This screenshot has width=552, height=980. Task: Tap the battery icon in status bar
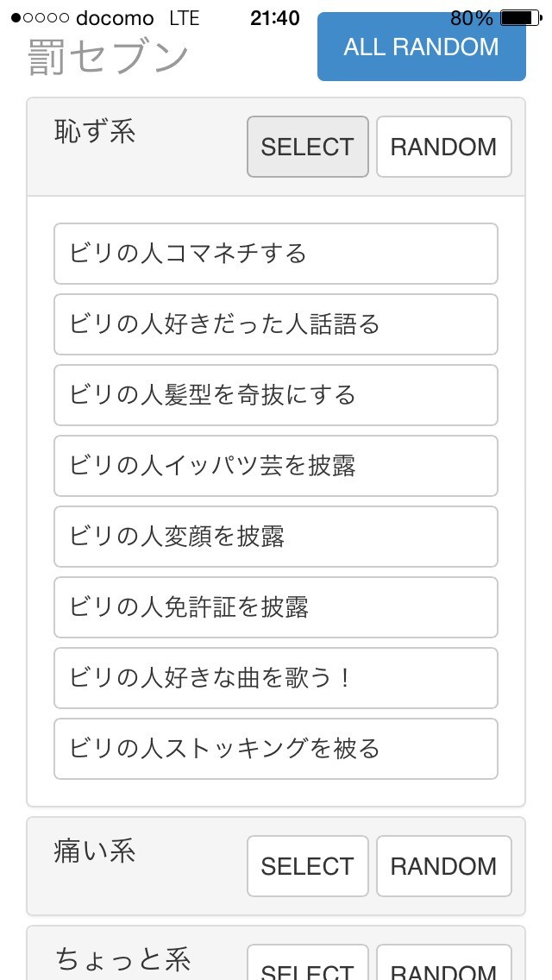click(521, 18)
